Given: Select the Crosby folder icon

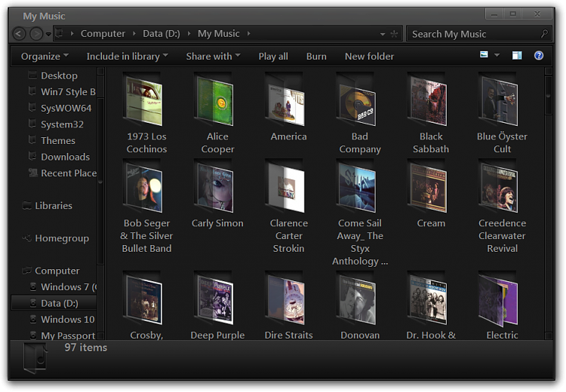Looking at the screenshot, I should [143, 298].
